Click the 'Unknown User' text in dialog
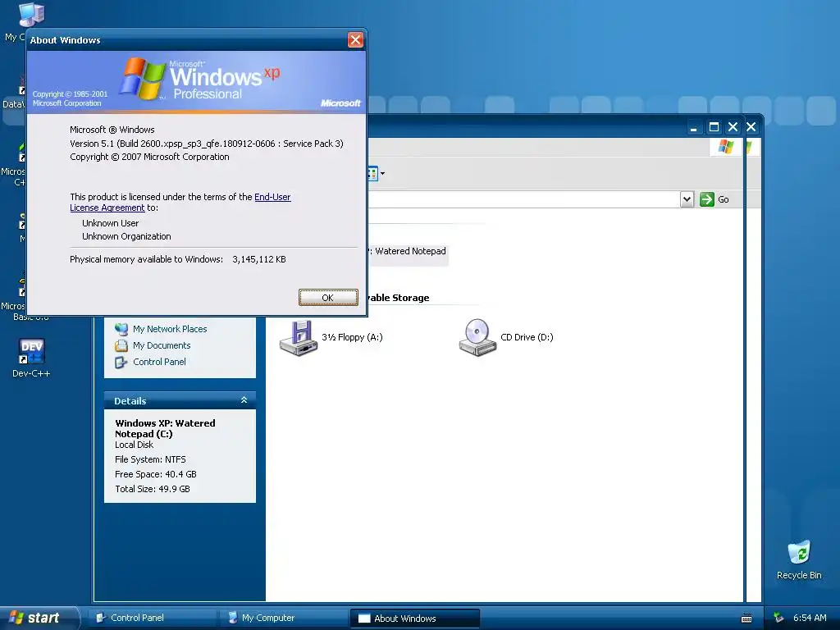Screen dimensions: 840x630 click(111, 223)
